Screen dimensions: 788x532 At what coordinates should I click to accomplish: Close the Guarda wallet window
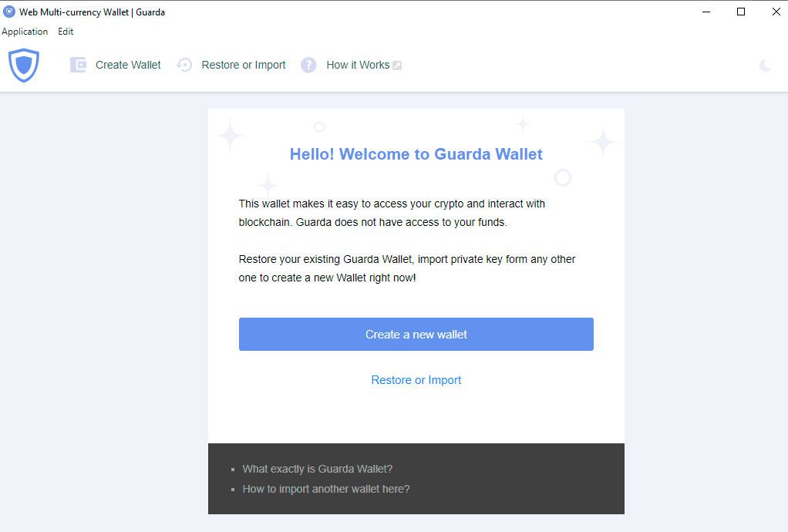pyautogui.click(x=776, y=12)
